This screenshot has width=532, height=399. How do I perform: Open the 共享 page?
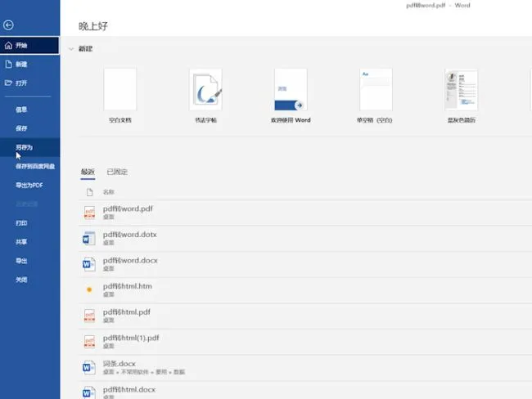29,242
